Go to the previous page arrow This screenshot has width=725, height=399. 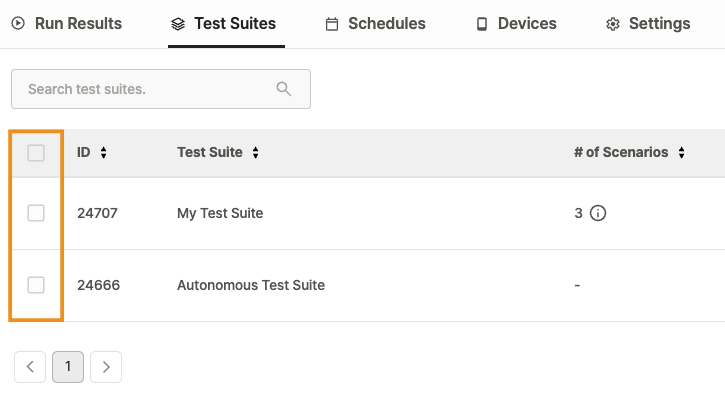point(30,367)
